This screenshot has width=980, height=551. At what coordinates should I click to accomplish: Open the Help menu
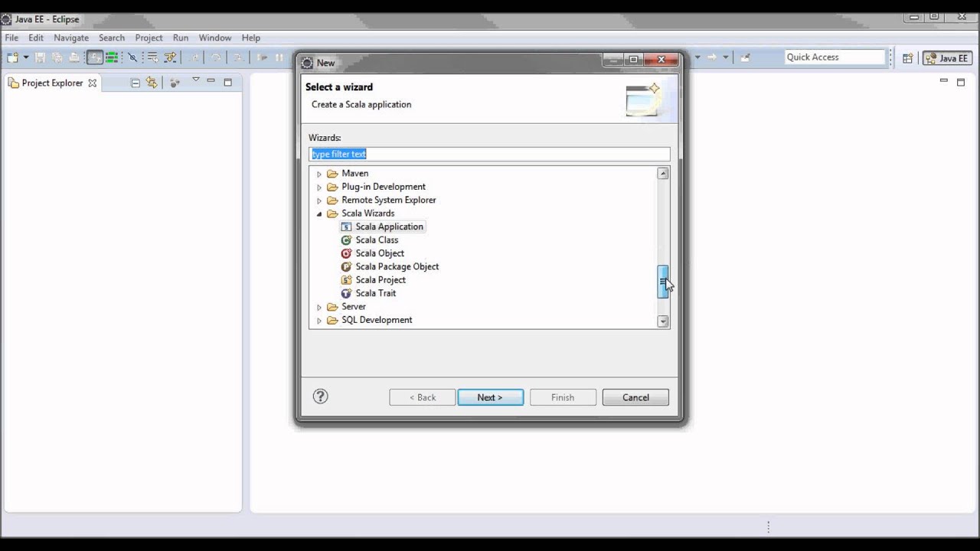251,37
